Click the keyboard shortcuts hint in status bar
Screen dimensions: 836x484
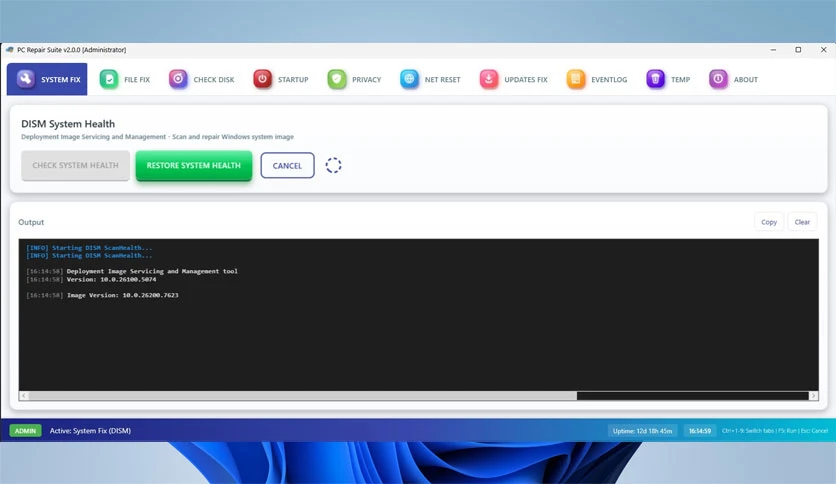[775, 431]
